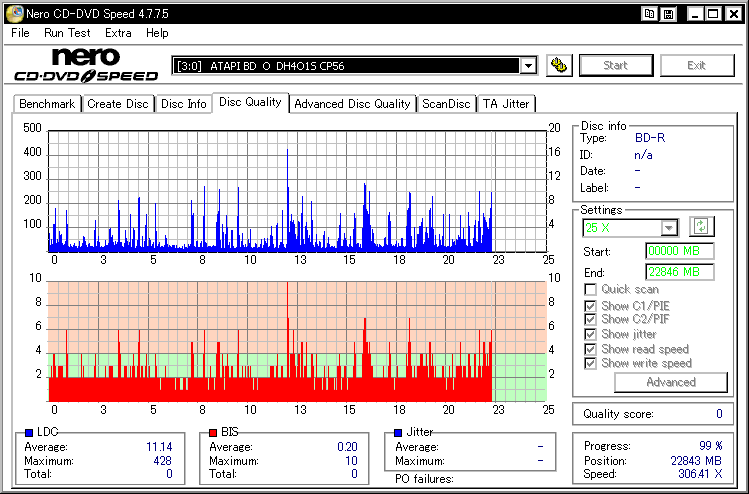Toggle the Show read speed checkbox

pyautogui.click(x=590, y=349)
